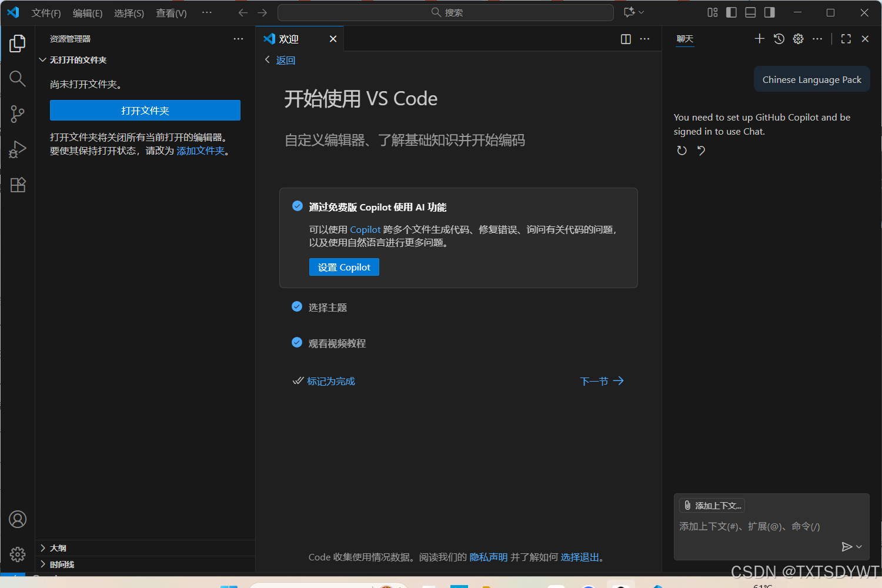Show chat history

point(779,39)
